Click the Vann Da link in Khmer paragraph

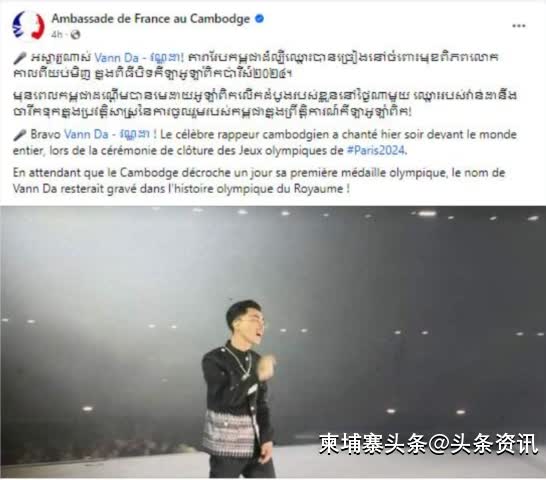(116, 58)
